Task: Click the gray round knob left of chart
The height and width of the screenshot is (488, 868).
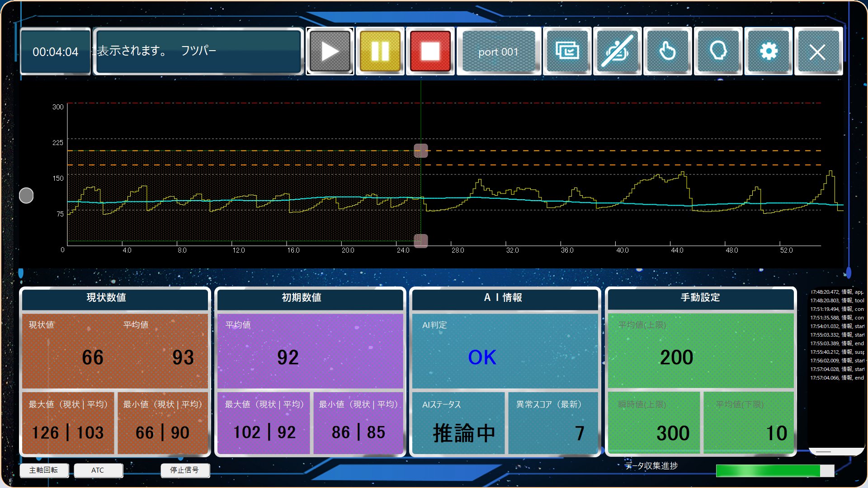Action: tap(26, 196)
